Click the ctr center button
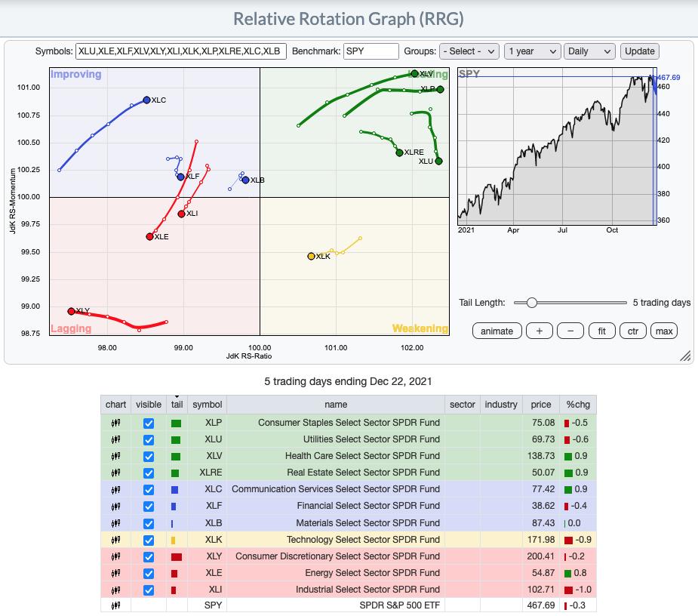 (632, 331)
